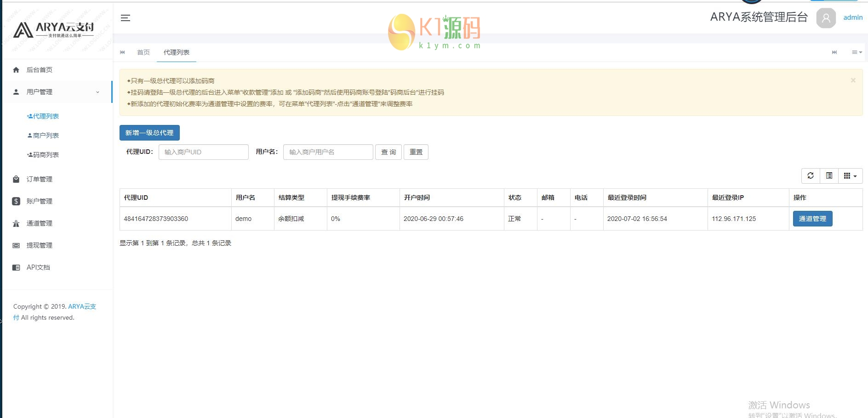The image size is (868, 418).
Task: Open the columns dropdown grid icon
Action: pos(851,176)
